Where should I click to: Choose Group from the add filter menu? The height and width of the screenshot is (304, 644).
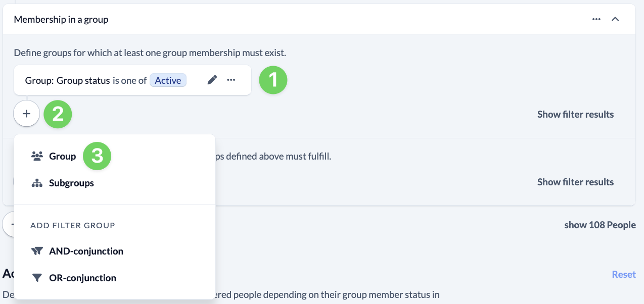tap(62, 156)
